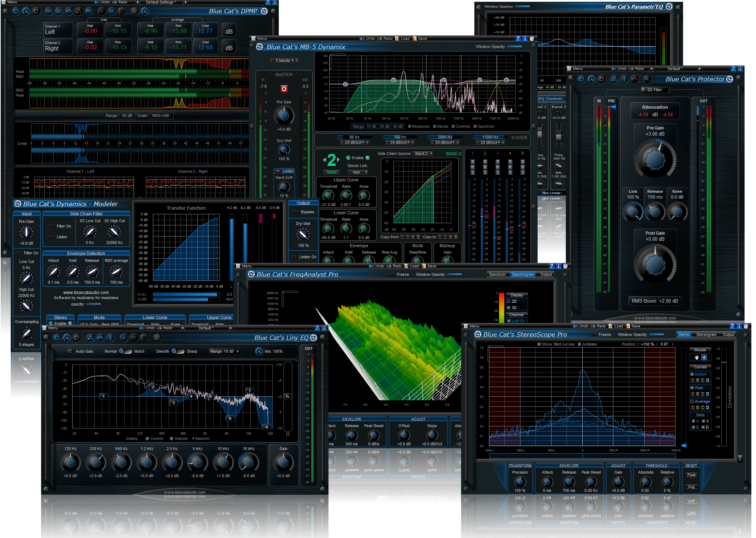Click the Blue Cat's DPMP paw logo
The height and width of the screenshot is (538, 756).
pyautogui.click(x=264, y=11)
